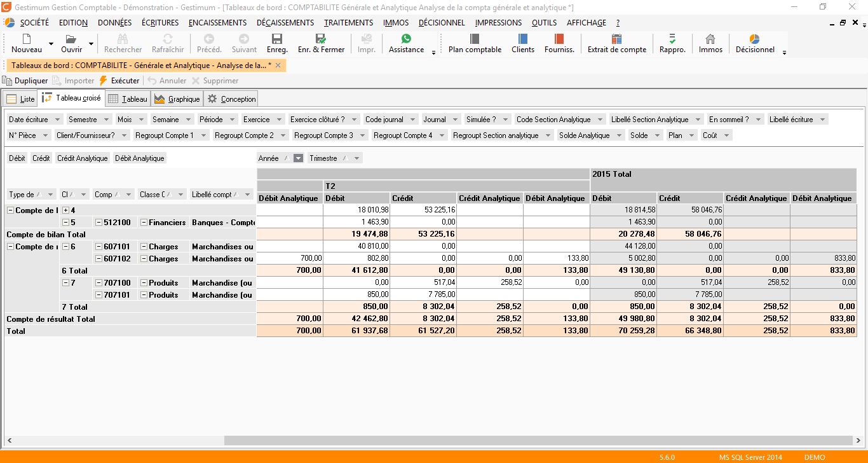Switch to the Graphique tab

(177, 99)
